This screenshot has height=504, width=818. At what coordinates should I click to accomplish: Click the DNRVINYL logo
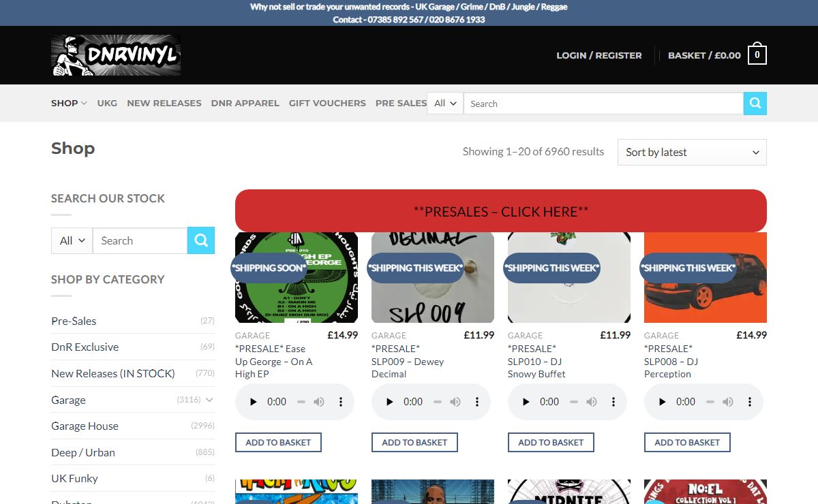tap(116, 55)
